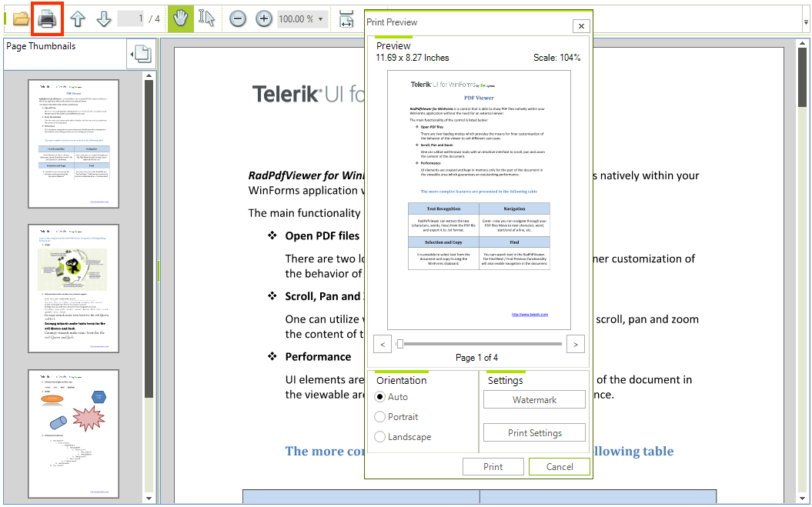Zoom out with minus circle icon
This screenshot has width=812, height=507.
click(x=238, y=19)
